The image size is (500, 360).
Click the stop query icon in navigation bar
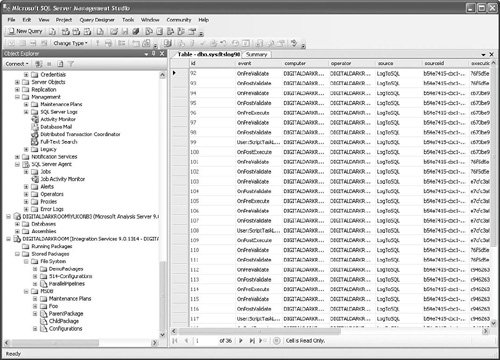(x=276, y=341)
